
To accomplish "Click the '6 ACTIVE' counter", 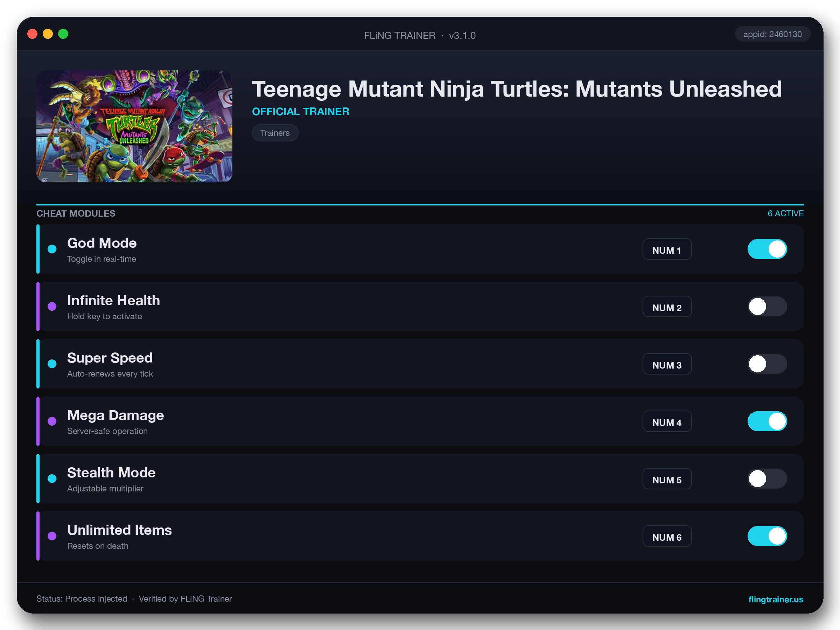I will coord(785,213).
